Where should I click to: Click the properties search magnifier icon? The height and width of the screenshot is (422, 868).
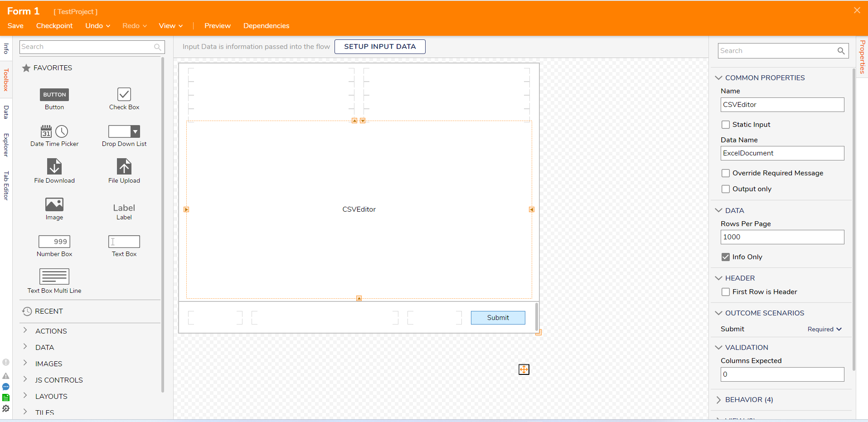841,51
